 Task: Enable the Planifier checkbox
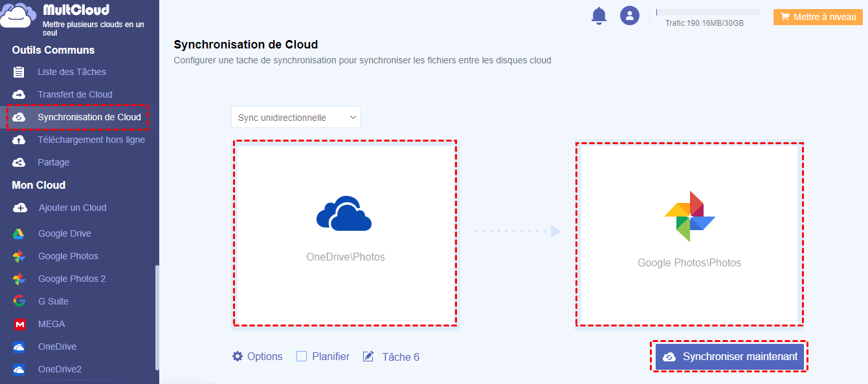(302, 356)
